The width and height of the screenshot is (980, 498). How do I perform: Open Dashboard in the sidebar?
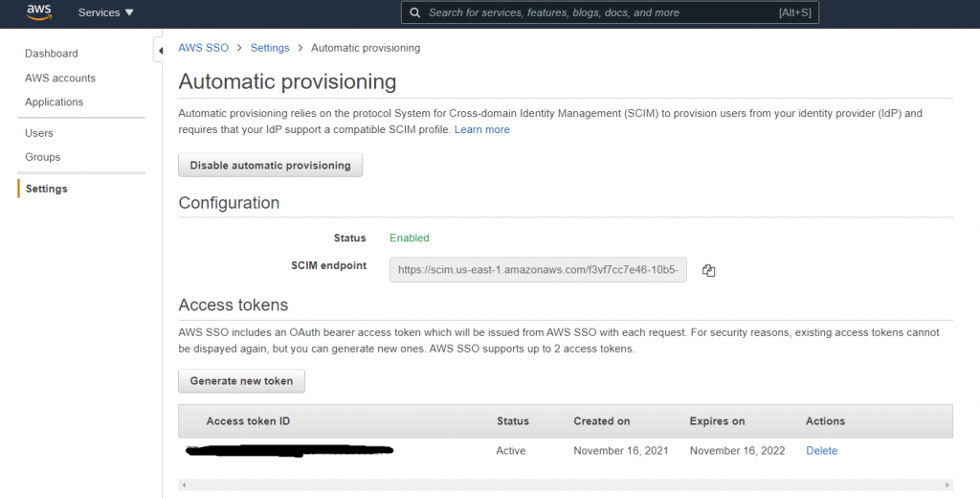pyautogui.click(x=52, y=54)
